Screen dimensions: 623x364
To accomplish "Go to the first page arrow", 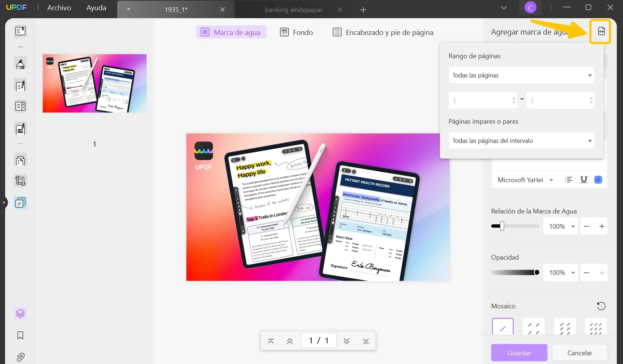I will click(271, 341).
